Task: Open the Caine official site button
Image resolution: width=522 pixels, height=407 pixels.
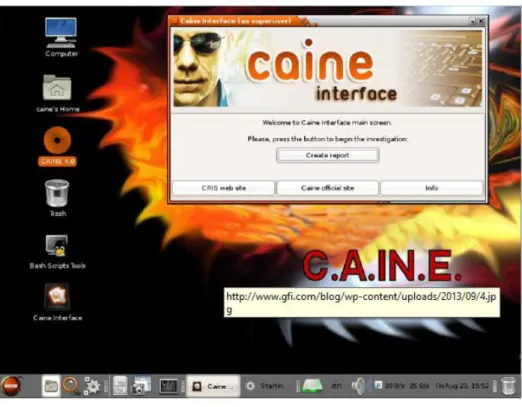Action: [x=328, y=188]
